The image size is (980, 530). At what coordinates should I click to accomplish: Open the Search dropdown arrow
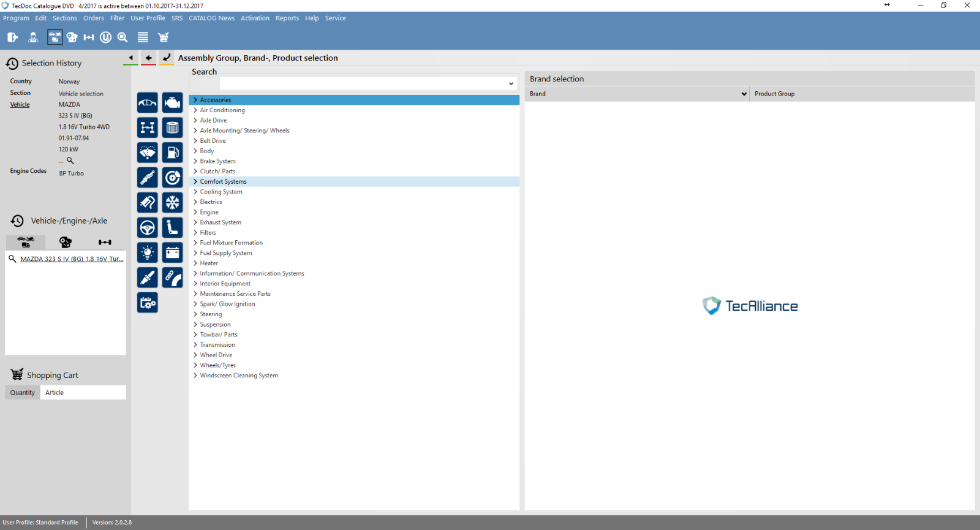point(511,83)
